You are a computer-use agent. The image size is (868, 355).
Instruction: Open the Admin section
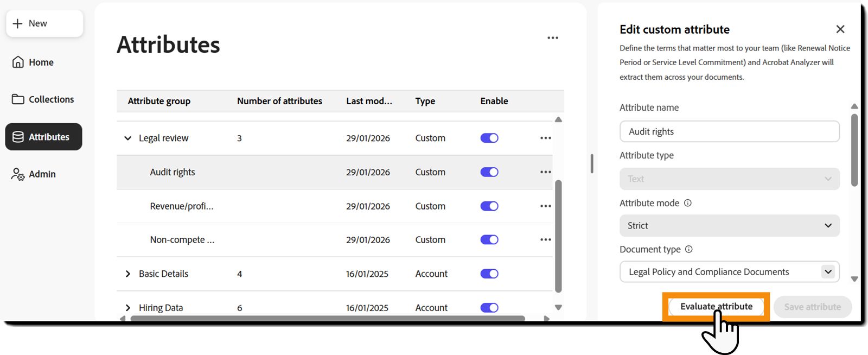click(34, 174)
